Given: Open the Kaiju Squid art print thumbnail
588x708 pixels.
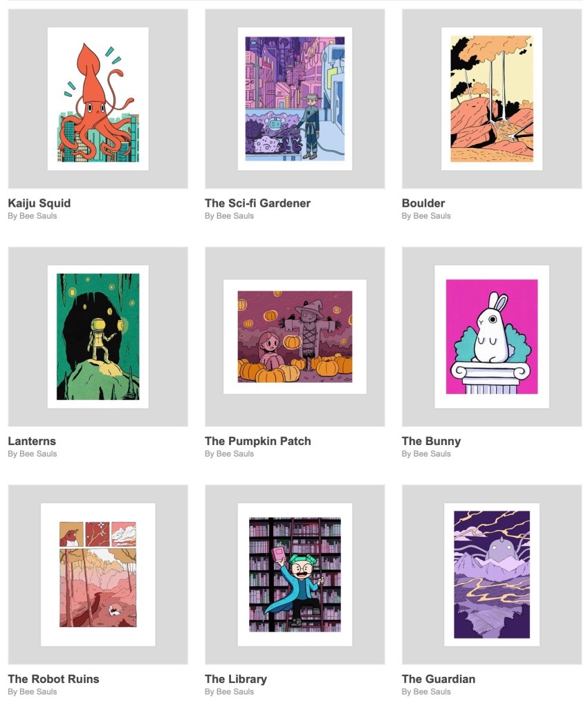Looking at the screenshot, I should (x=98, y=98).
